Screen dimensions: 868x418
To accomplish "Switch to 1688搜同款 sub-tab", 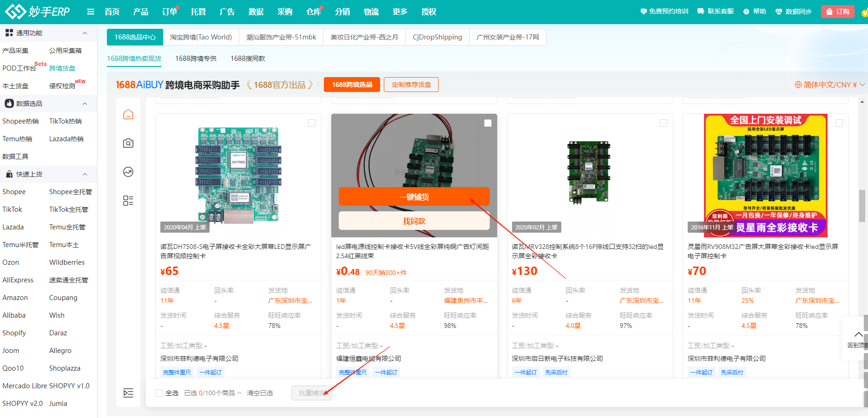I will [x=248, y=59].
